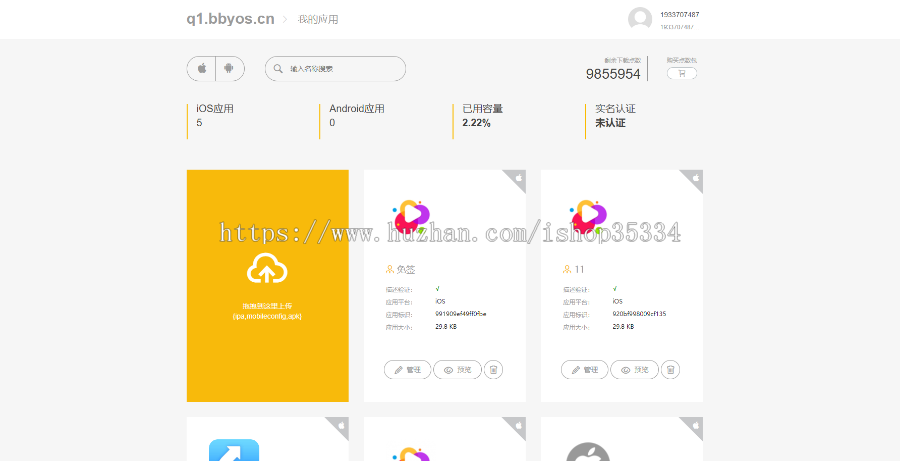
Task: Delete the 免签 app
Action: tap(493, 369)
